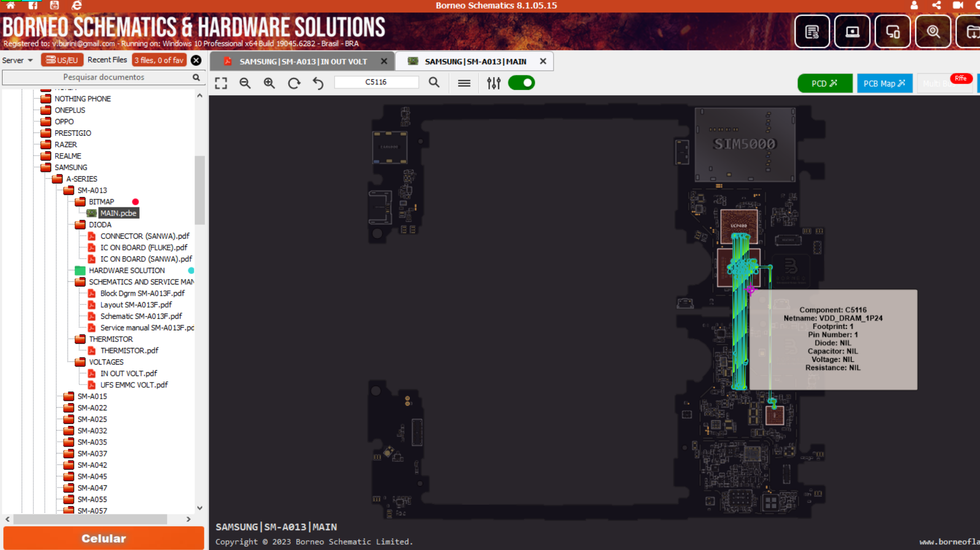The width and height of the screenshot is (980, 550).
Task: Open Block Dgrm SM-A013F.pdf
Action: [142, 293]
